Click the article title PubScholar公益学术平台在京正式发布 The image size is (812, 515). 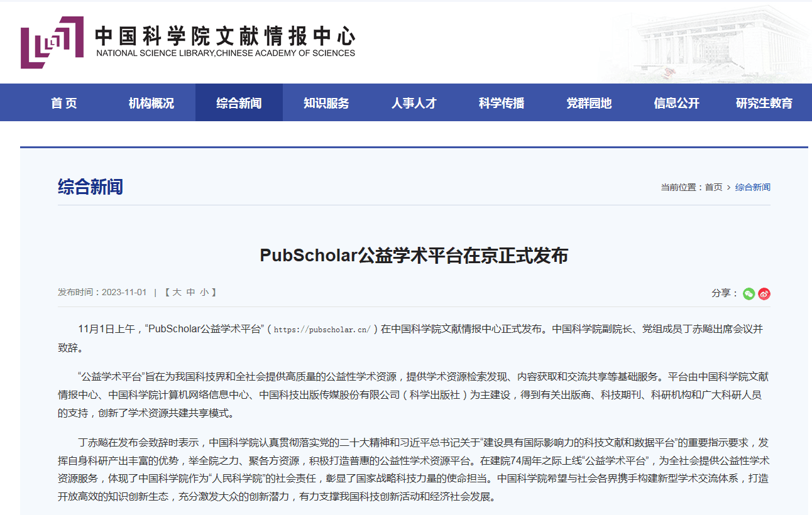point(414,256)
